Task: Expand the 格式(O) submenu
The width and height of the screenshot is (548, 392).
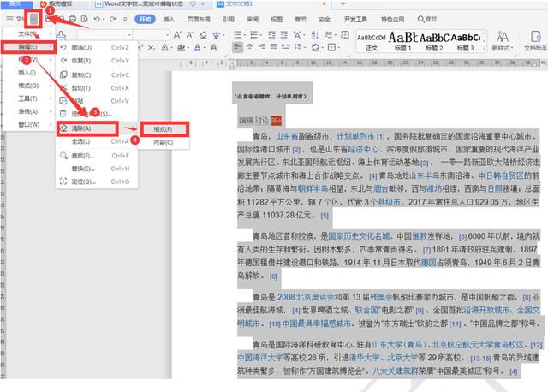Action: 31,84
